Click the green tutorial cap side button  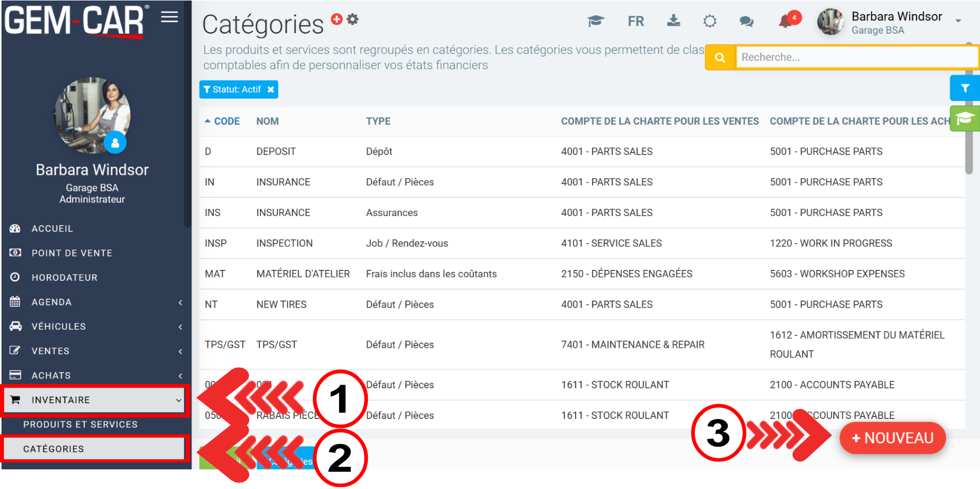[964, 119]
